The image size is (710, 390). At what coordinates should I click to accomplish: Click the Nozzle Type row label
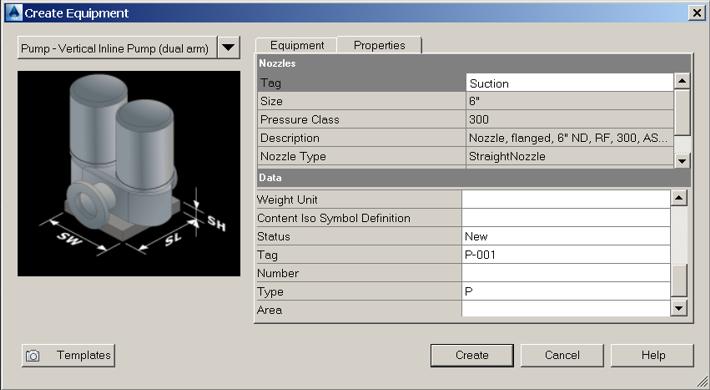click(x=293, y=157)
